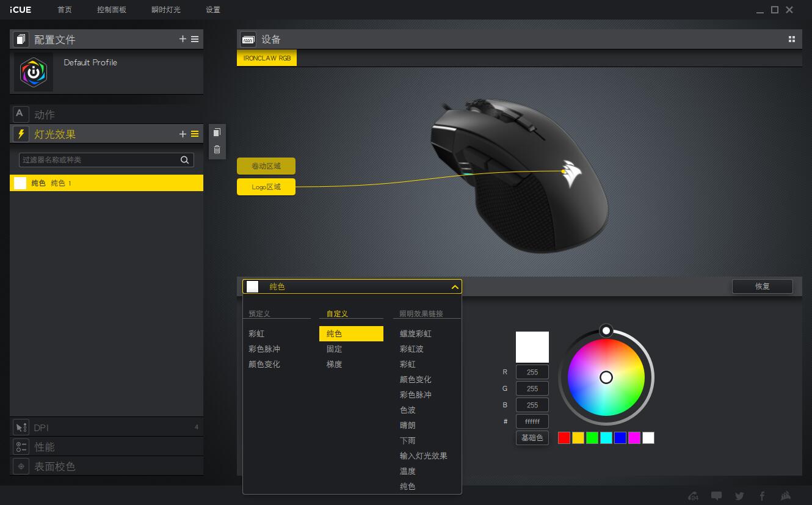Click the 过滤器名称或种类 filter field
The height and width of the screenshot is (505, 812).
click(106, 160)
